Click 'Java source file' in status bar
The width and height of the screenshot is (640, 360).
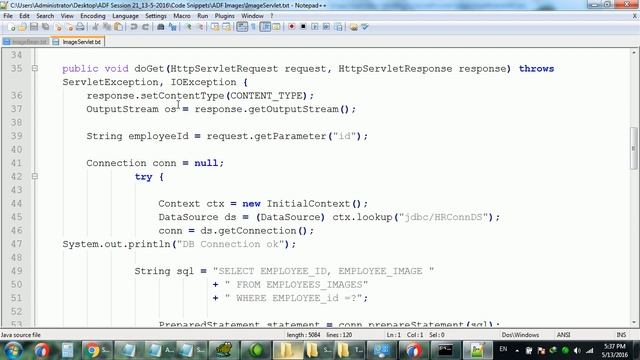[x=21, y=335]
